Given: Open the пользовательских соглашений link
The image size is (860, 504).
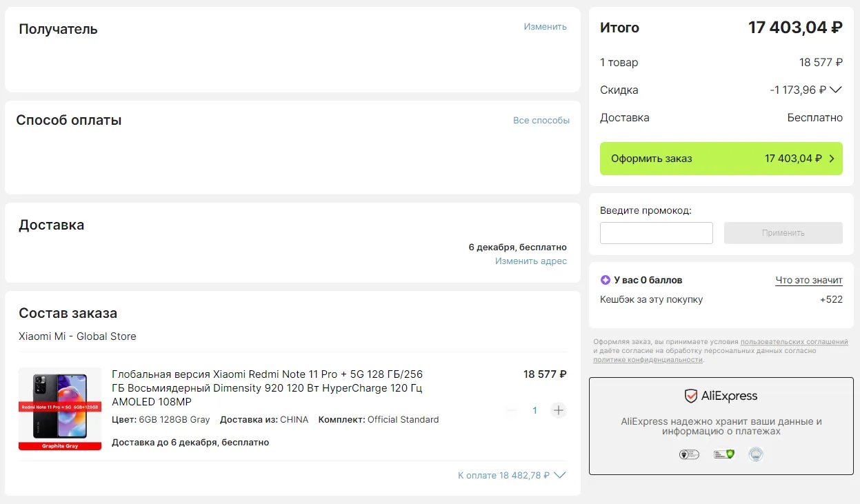Looking at the screenshot, I should point(794,342).
